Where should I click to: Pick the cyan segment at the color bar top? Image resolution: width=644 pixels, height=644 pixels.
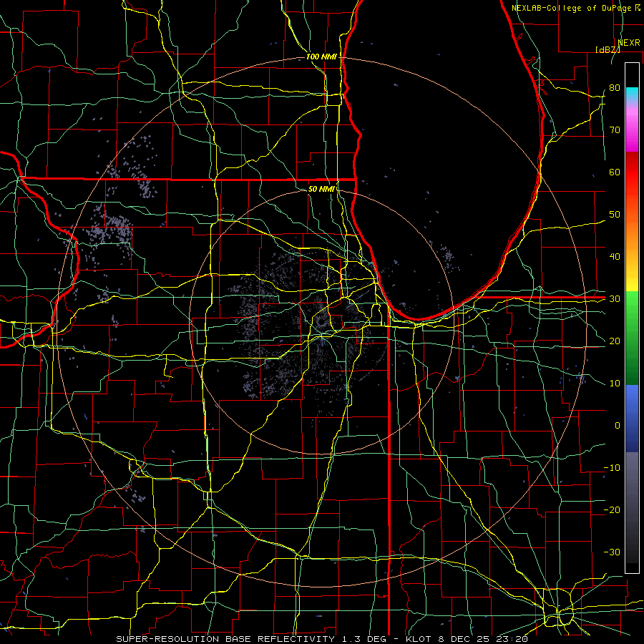632,94
